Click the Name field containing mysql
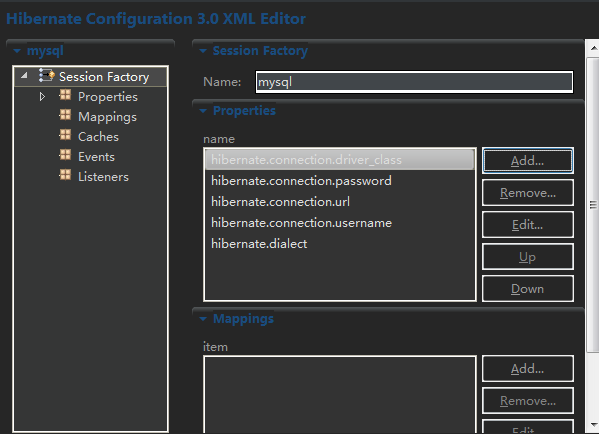599x434 pixels. pyautogui.click(x=414, y=82)
